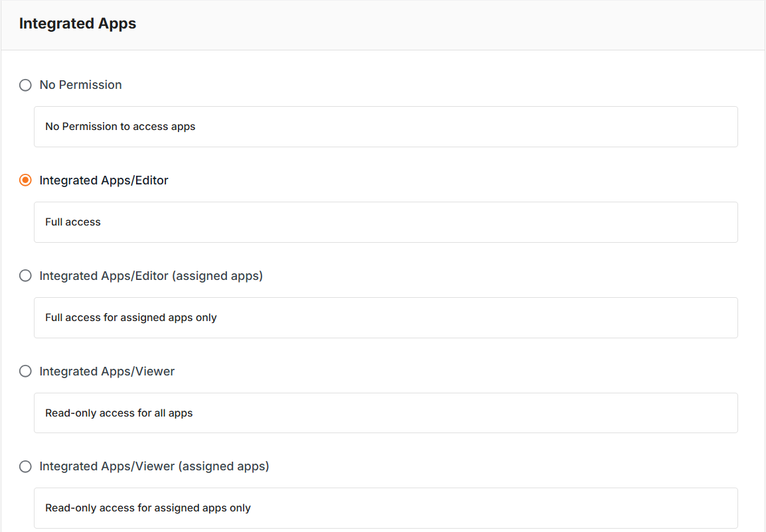The height and width of the screenshot is (532, 766).
Task: Click the 'Integrated Apps/Viewer (assigned apps)' label text
Action: [154, 466]
